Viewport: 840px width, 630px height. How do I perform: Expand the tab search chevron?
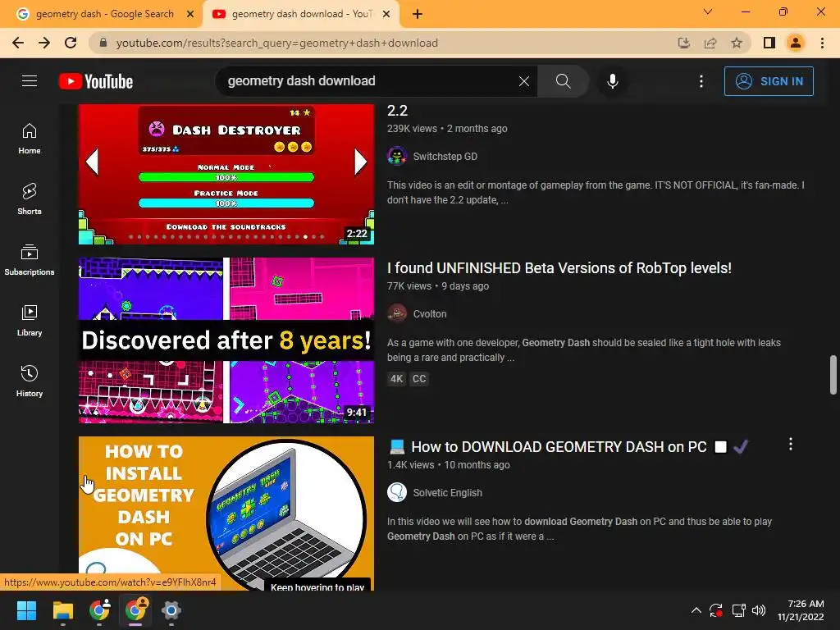(x=708, y=11)
